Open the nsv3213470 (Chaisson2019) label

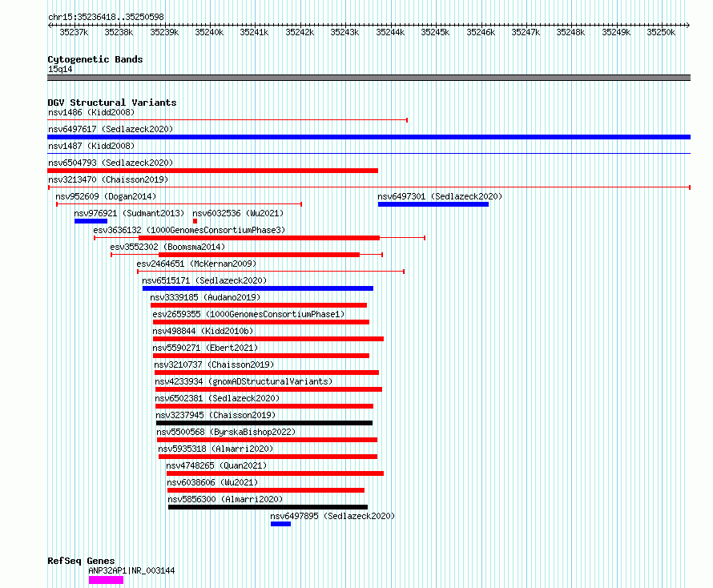pyautogui.click(x=108, y=179)
